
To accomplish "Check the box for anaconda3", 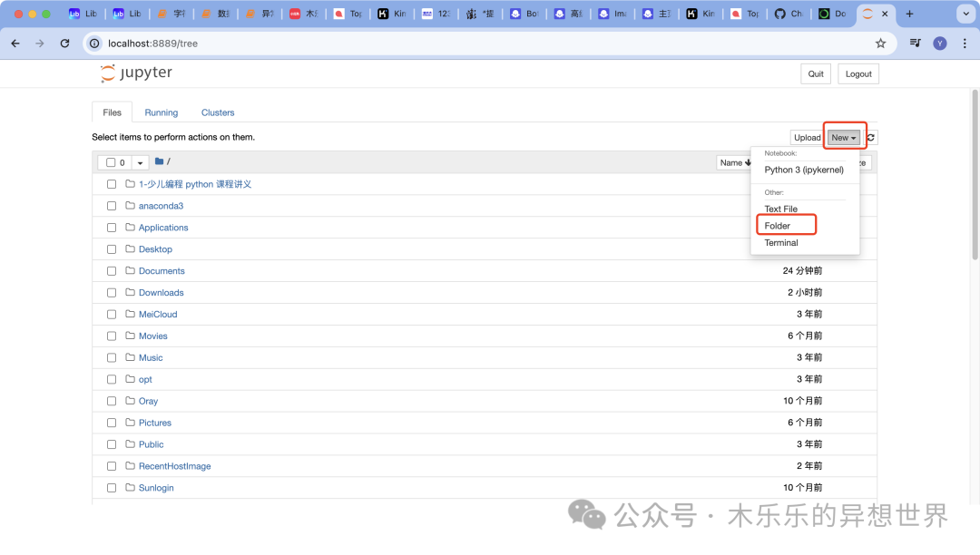I will click(x=112, y=206).
